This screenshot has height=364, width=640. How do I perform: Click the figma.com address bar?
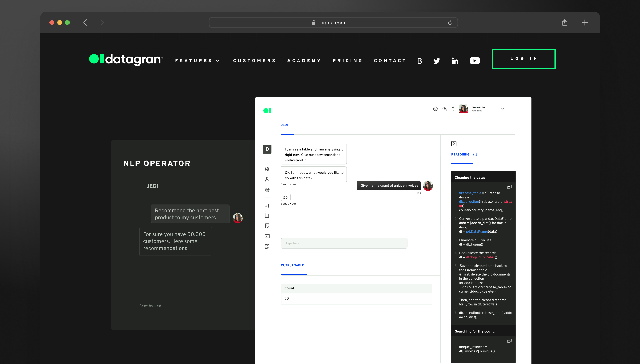333,23
